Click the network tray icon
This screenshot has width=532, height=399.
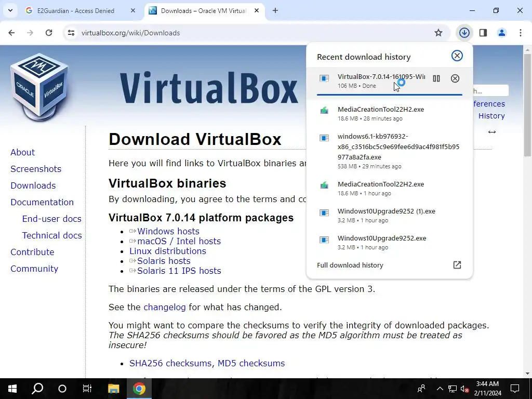click(453, 389)
